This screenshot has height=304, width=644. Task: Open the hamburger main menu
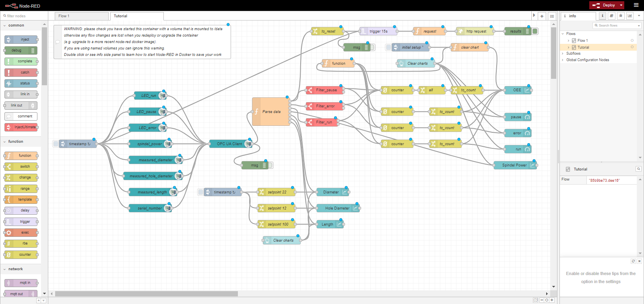tap(636, 5)
